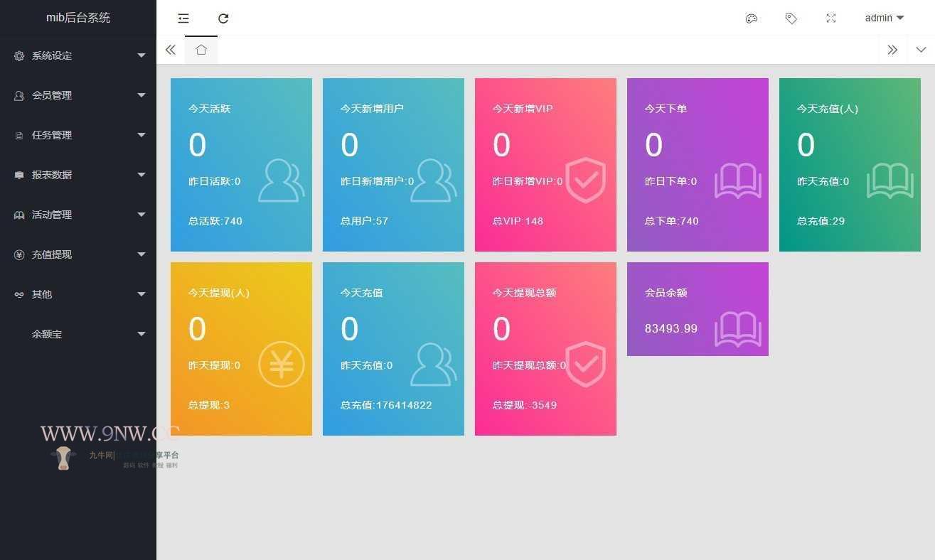Click the gear icon beside 系统设定
The width and height of the screenshot is (935, 560).
(x=19, y=55)
